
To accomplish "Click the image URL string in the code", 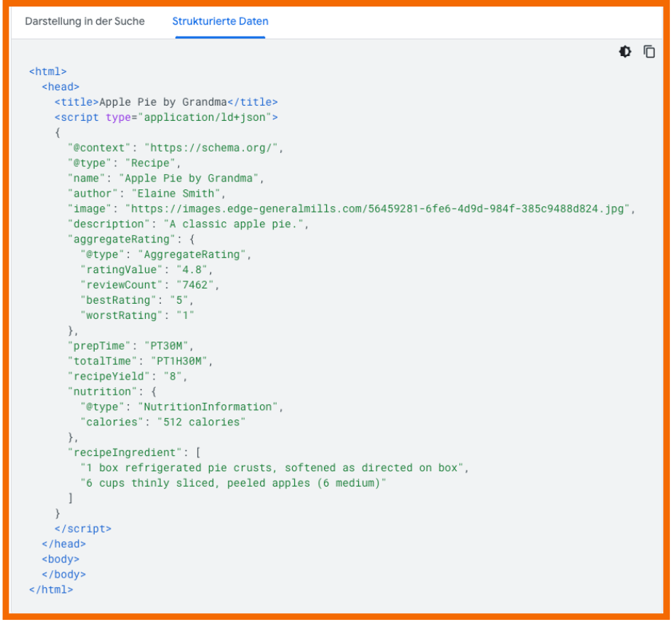I will pos(380,209).
